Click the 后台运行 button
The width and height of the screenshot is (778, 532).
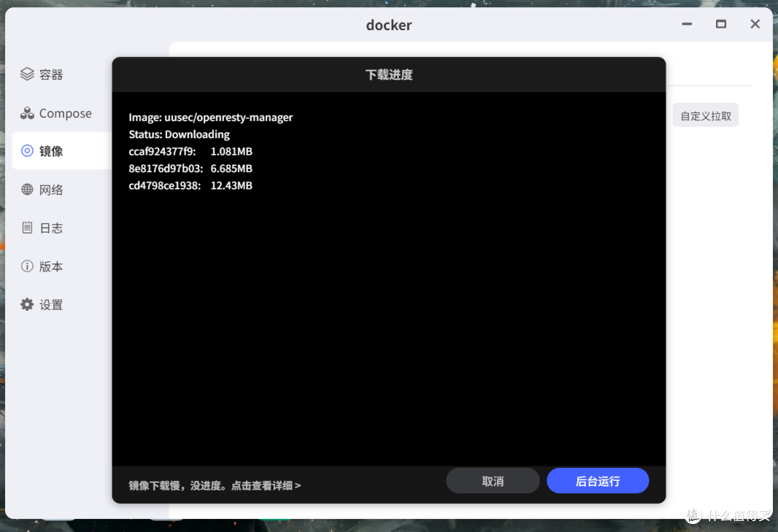(x=597, y=481)
